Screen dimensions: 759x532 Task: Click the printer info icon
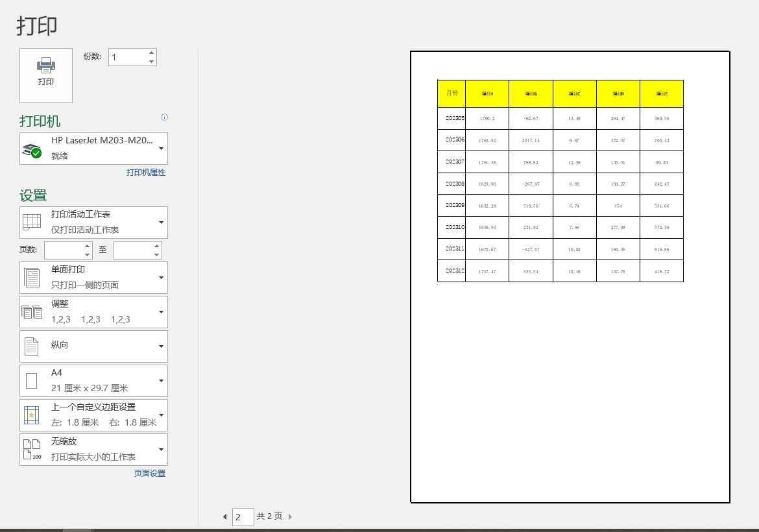click(164, 117)
